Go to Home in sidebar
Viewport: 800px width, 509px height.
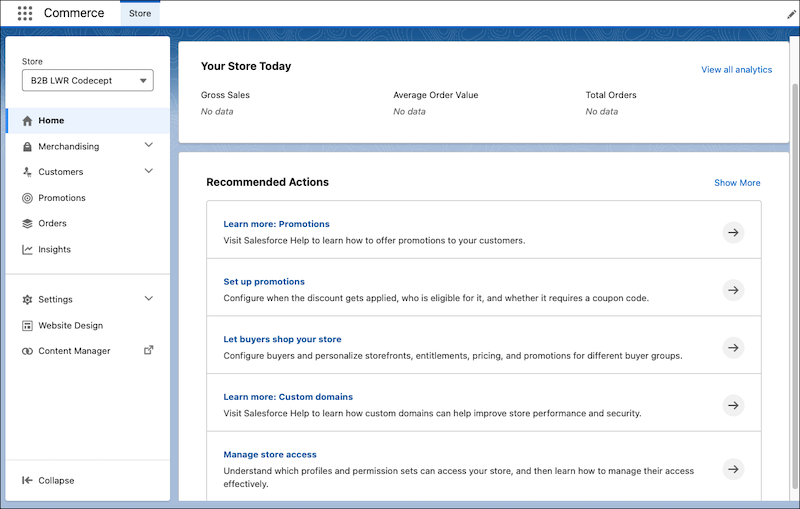88,121
